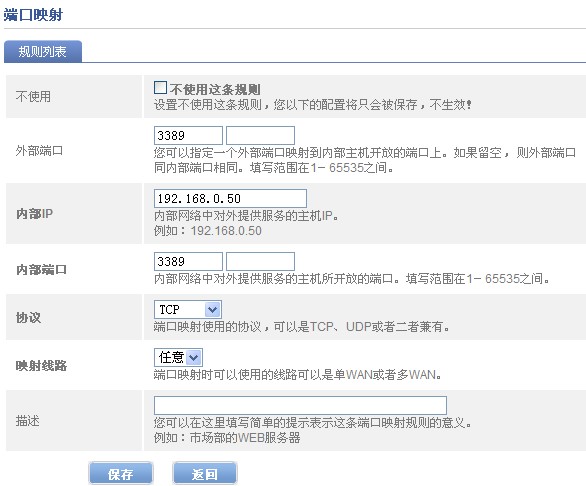Click the 保存 button

coord(121,474)
